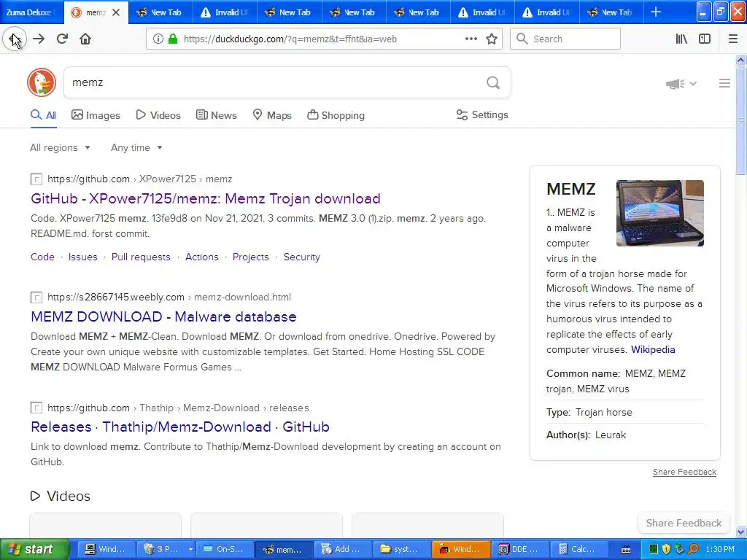Open MEMZ DOWNLOAD Malware database result
Image resolution: width=747 pixels, height=560 pixels.
(163, 316)
